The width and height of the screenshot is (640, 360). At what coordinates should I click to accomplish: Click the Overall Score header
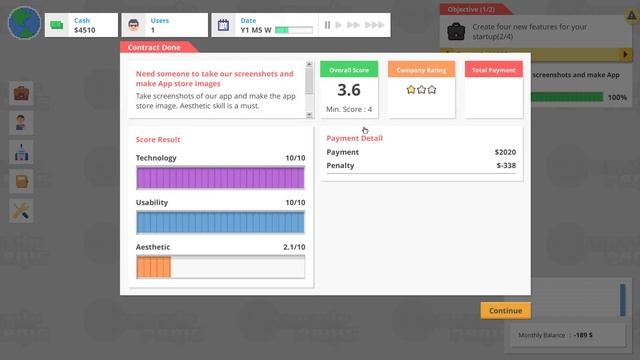349,70
